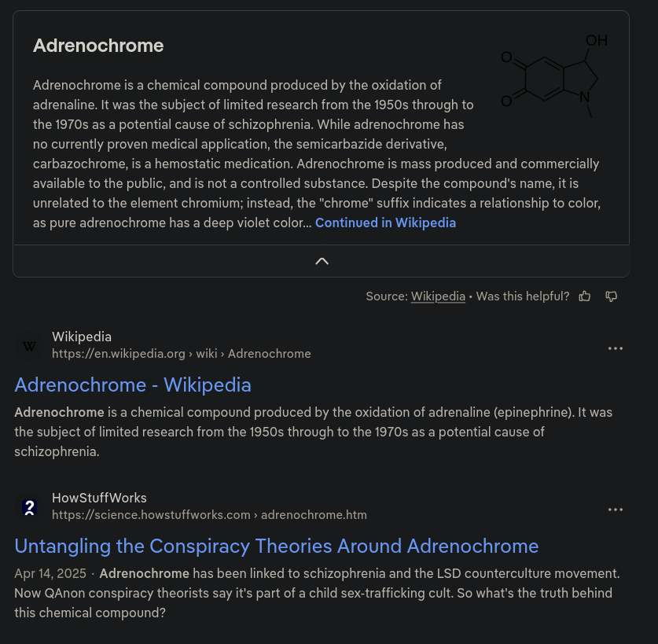Click the thumbs up feedback icon
This screenshot has height=644, width=658.
pos(585,296)
